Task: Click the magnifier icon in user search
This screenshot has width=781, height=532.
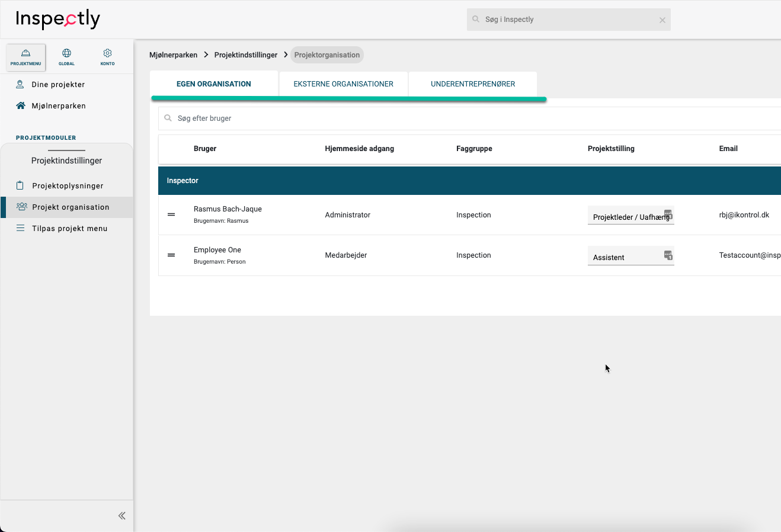Action: (168, 118)
